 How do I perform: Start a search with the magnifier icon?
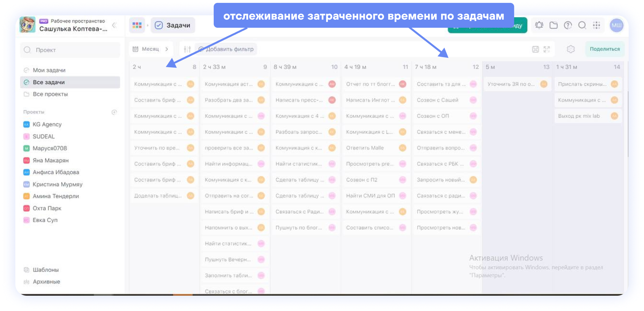[582, 25]
